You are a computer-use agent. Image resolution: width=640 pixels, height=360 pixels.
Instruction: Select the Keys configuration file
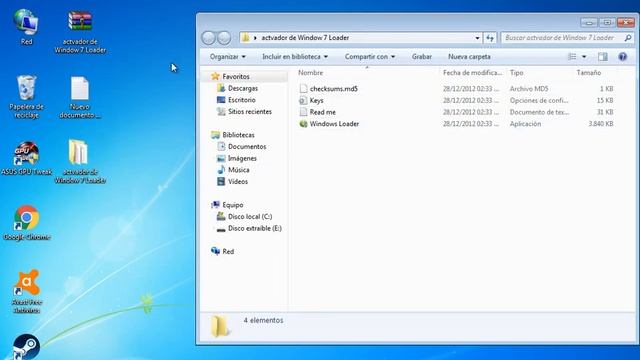316,100
